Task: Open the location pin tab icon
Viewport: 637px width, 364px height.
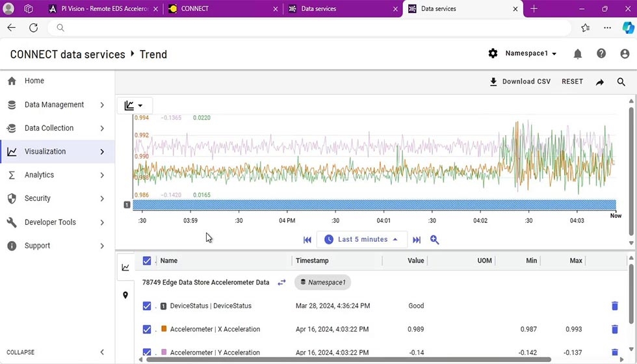Action: tap(125, 295)
